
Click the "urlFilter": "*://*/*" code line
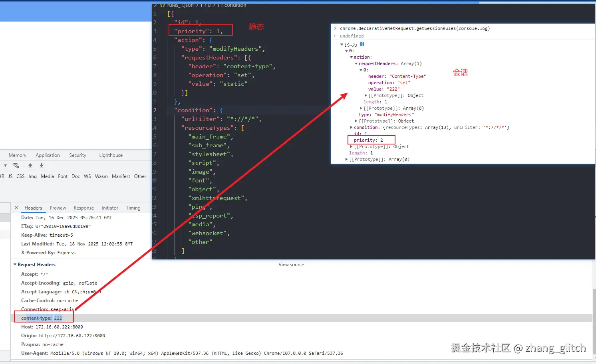click(221, 119)
